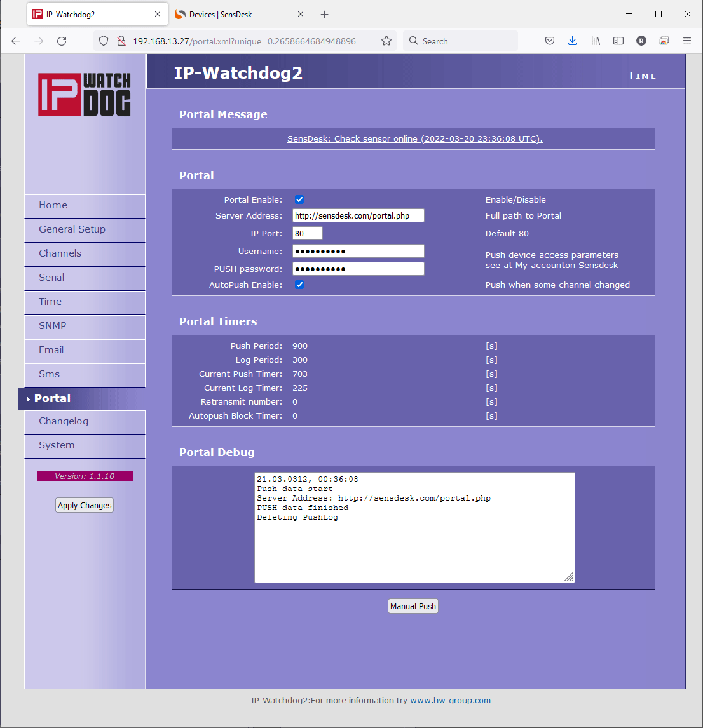Open the Time settings in sidebar
The width and height of the screenshot is (703, 728).
pyautogui.click(x=85, y=302)
